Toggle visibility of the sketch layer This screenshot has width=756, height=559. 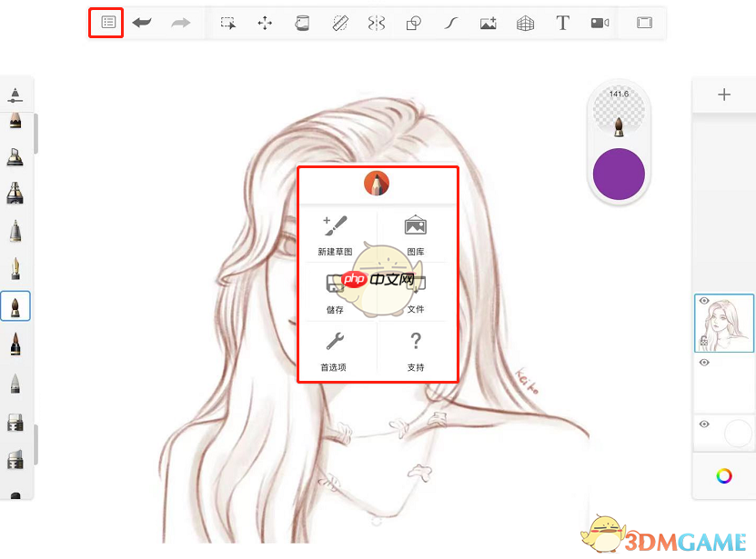[704, 301]
